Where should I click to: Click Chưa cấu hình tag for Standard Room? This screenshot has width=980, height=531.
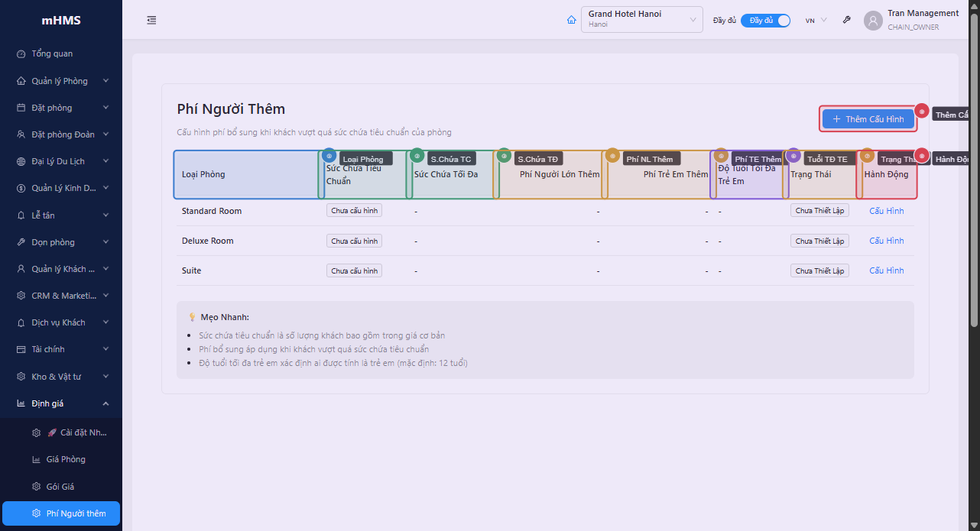(354, 211)
